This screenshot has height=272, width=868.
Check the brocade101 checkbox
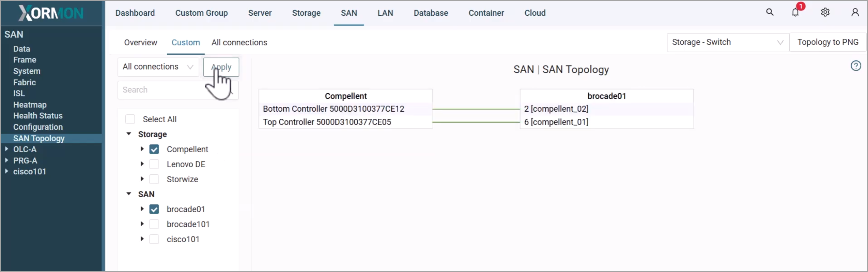(154, 224)
